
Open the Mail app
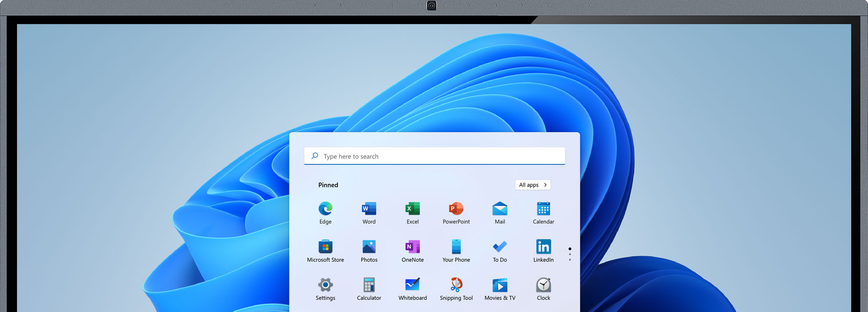[x=500, y=213]
